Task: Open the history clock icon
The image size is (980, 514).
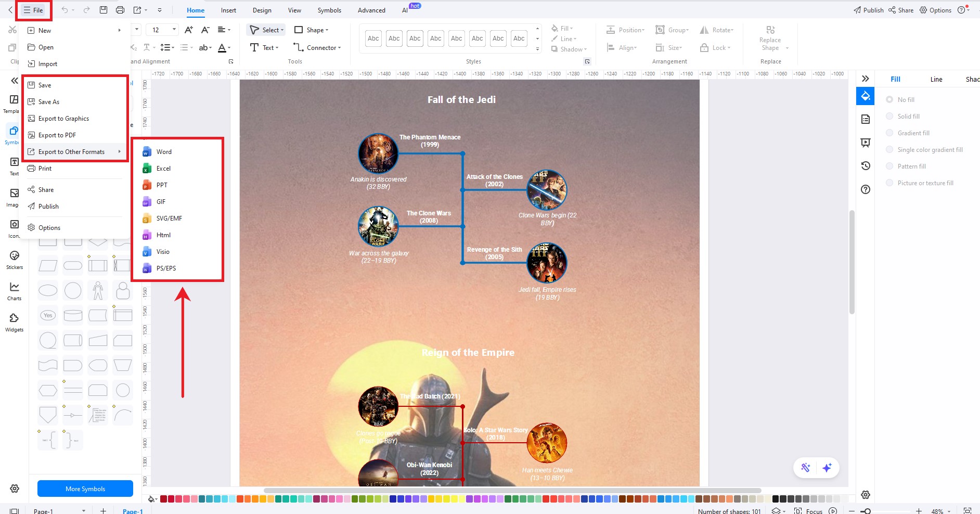Action: [866, 166]
